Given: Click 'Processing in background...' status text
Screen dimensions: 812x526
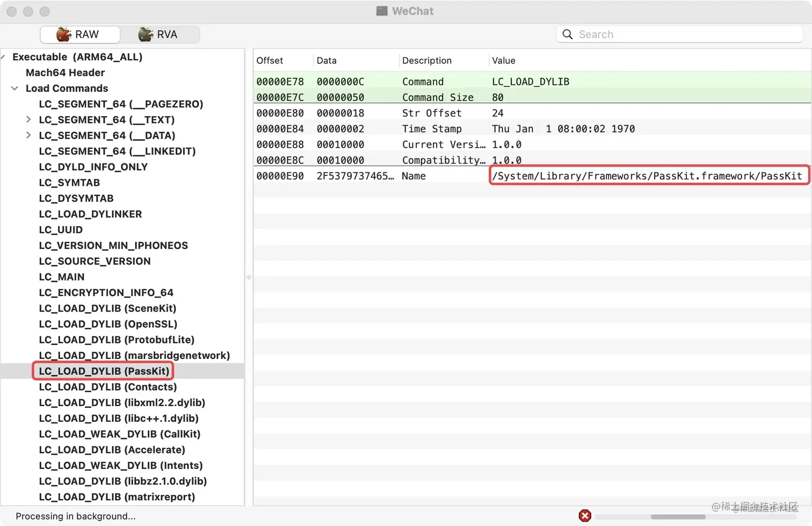Looking at the screenshot, I should point(76,516).
